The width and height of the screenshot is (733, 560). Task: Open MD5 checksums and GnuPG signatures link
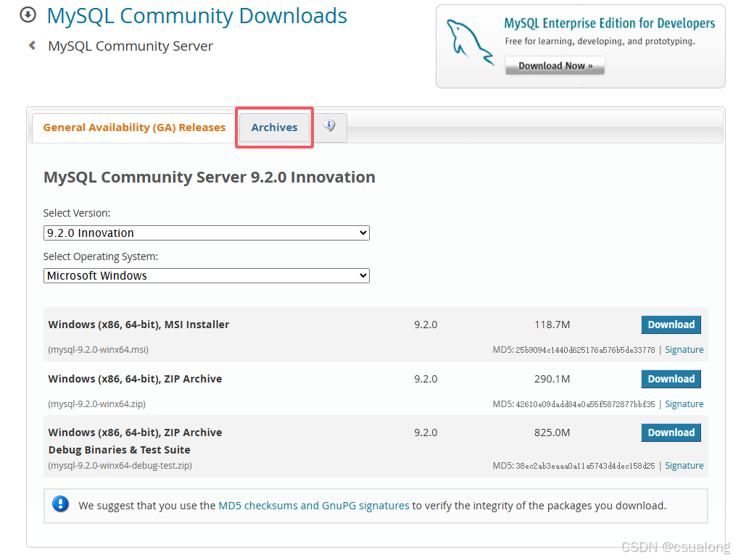coord(314,506)
